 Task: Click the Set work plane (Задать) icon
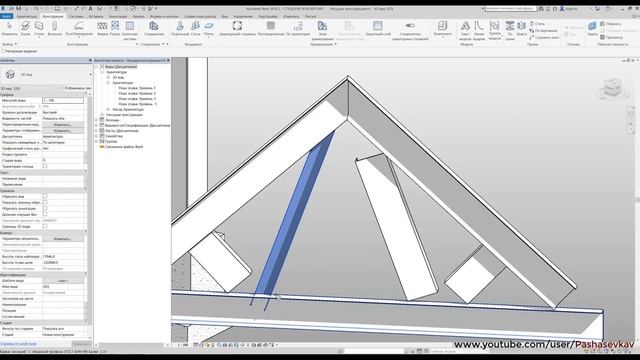click(x=592, y=29)
